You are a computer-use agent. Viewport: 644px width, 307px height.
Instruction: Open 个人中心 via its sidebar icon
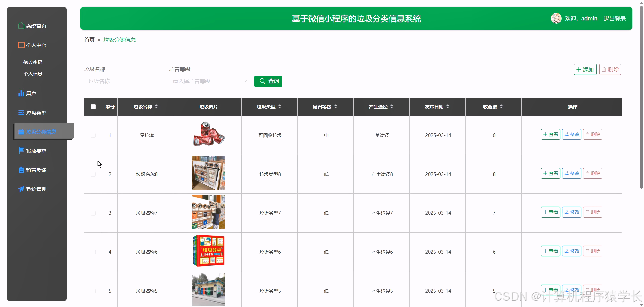pyautogui.click(x=21, y=45)
